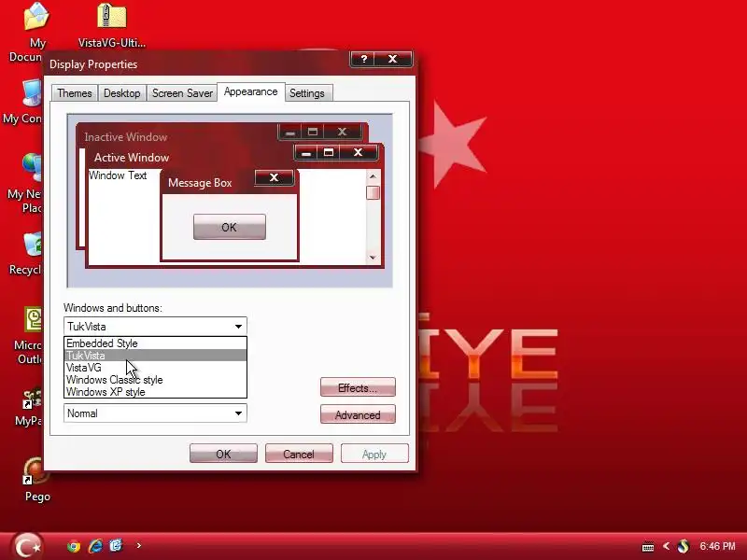This screenshot has width=747, height=560.
Task: Open the My Documents desktop icon
Action: coord(35,17)
